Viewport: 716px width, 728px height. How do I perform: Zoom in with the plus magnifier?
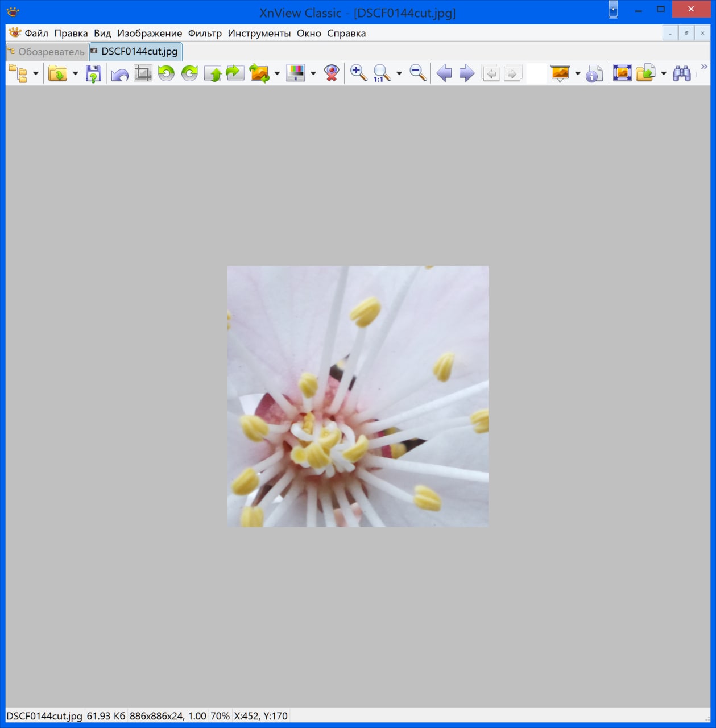coord(358,73)
